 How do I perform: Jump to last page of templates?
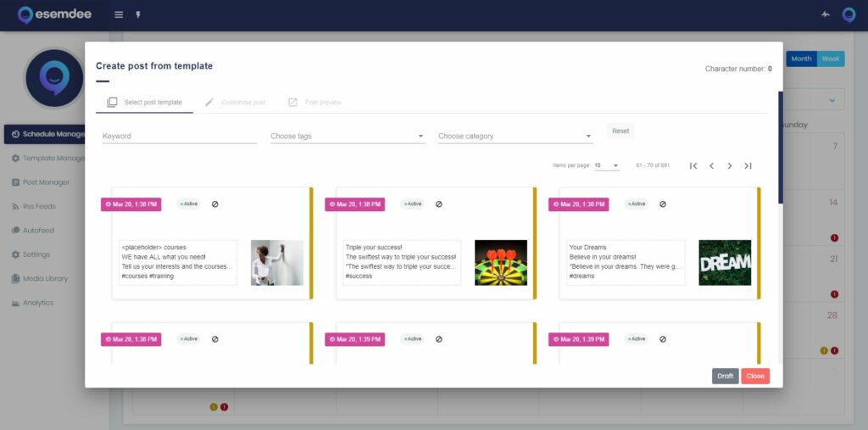click(748, 165)
